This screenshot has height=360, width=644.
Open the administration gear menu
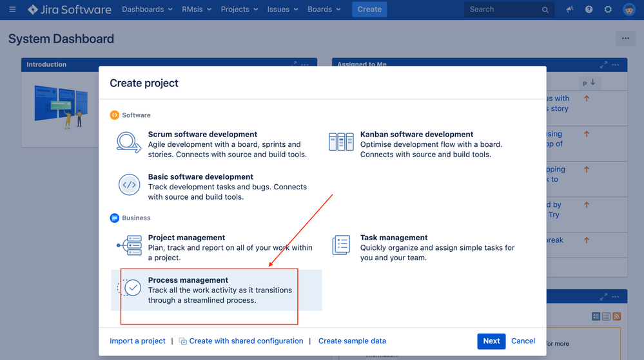point(609,9)
